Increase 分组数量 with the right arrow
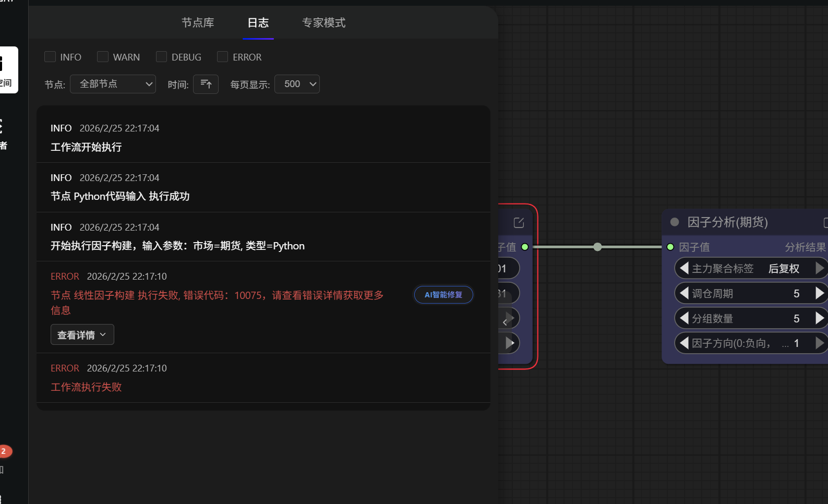828x504 pixels. (x=820, y=318)
